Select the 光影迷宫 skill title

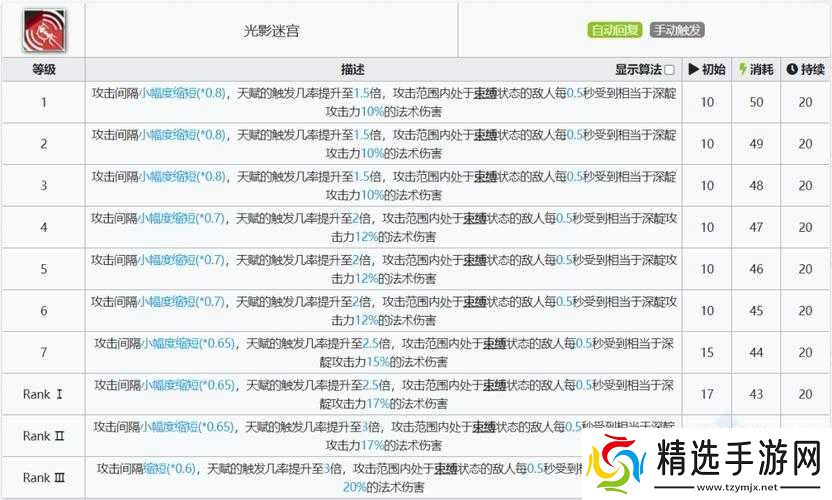271,31
